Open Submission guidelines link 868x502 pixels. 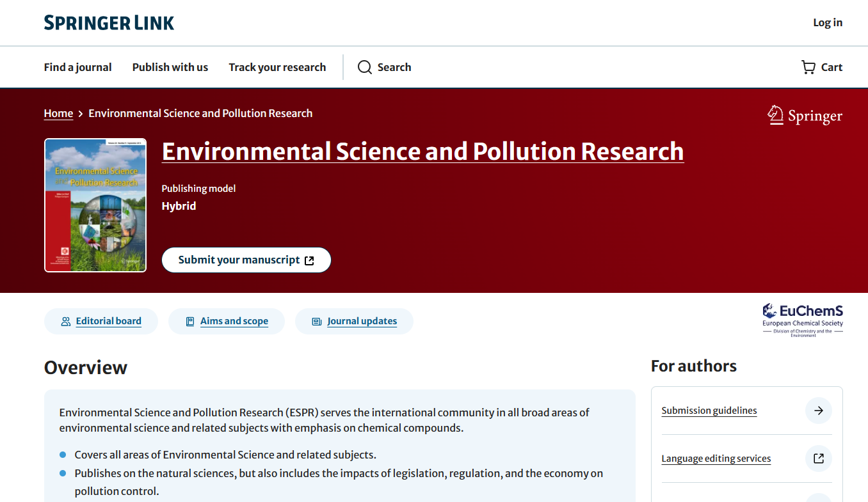[709, 411]
